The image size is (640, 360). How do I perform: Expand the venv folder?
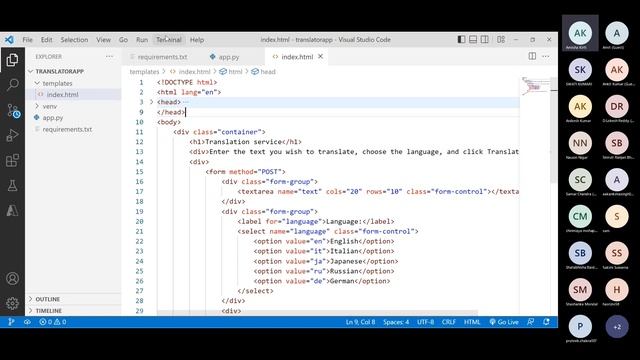point(50,106)
